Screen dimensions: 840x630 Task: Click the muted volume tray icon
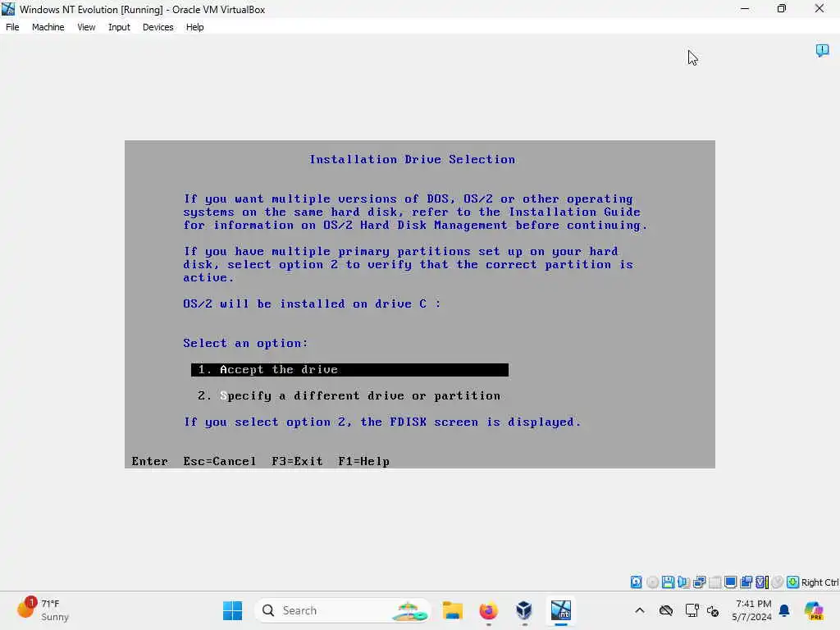click(713, 610)
